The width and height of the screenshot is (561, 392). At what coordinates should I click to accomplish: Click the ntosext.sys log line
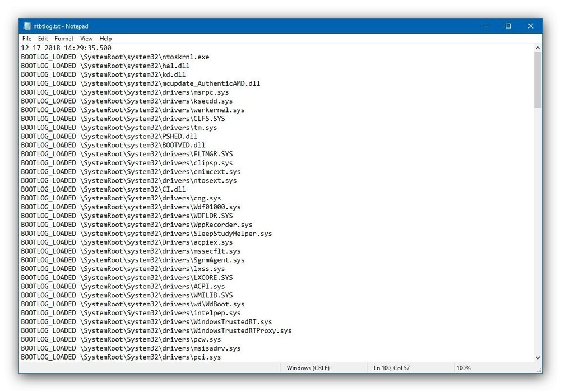(129, 180)
